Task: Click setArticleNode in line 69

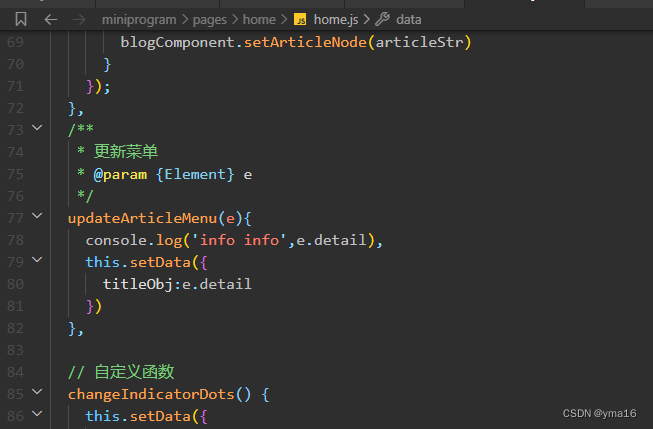Action: pos(305,42)
